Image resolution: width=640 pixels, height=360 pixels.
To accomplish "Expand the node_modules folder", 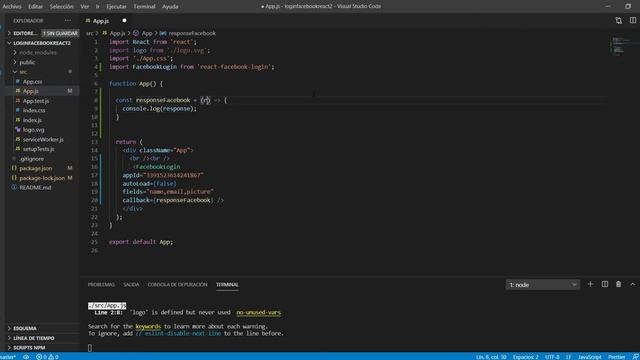I will [38, 53].
